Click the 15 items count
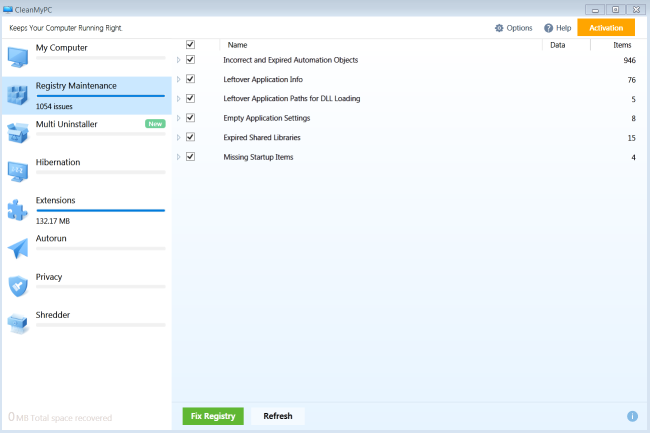The width and height of the screenshot is (650, 433). [x=631, y=138]
